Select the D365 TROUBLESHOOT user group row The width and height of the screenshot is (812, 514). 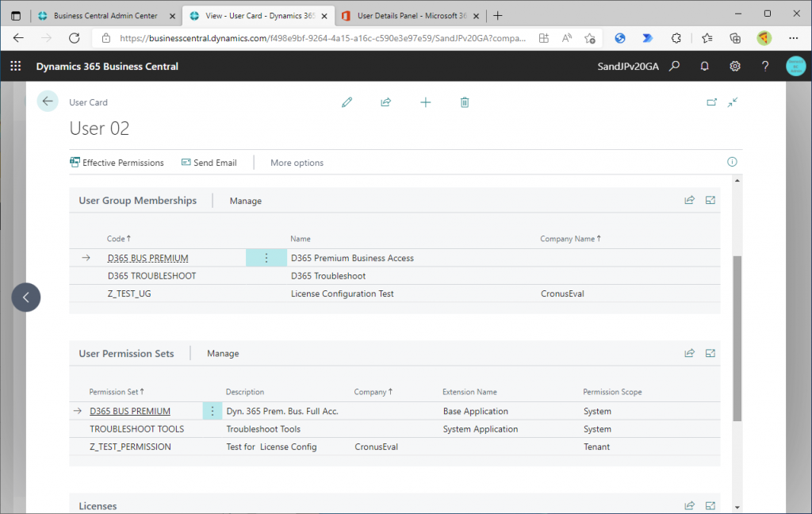395,276
